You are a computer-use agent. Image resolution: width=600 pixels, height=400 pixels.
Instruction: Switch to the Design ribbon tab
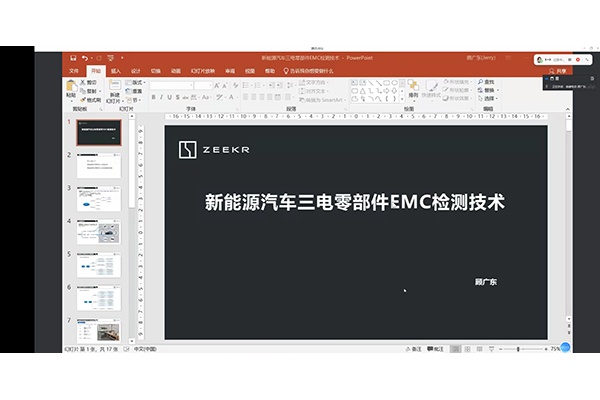click(x=136, y=71)
